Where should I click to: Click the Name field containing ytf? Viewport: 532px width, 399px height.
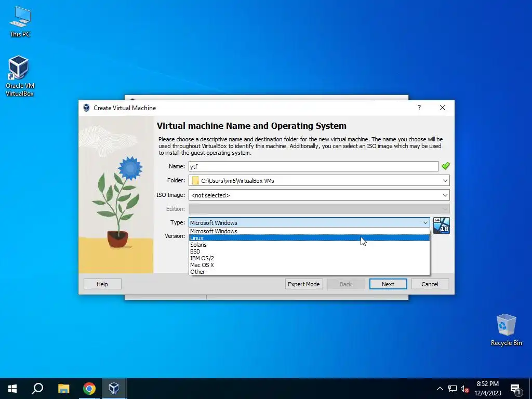point(313,166)
